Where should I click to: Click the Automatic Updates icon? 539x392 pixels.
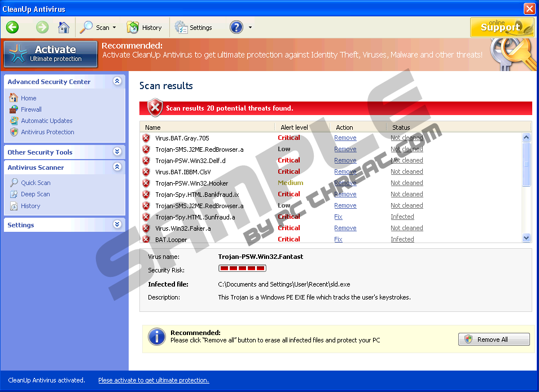(14, 121)
